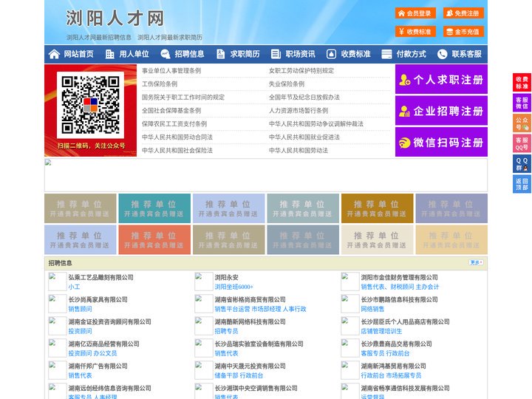Open the 国务院关于职工工作时间的规定 link
Screen dimensions: 532x399
[x=183, y=97]
